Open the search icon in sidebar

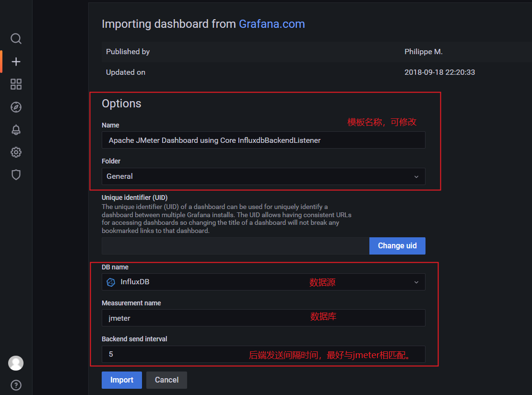16,39
